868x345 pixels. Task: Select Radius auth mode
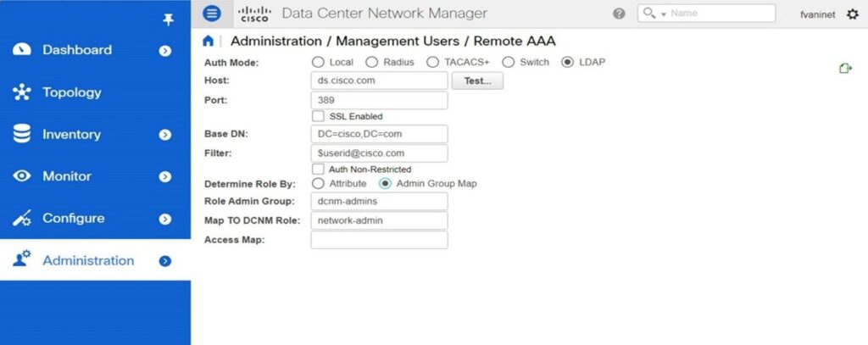[371, 63]
